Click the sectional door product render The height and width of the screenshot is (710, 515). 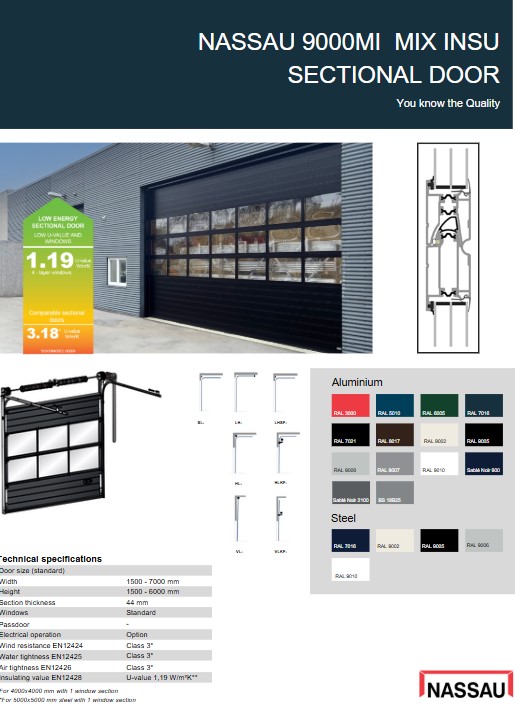[81, 443]
